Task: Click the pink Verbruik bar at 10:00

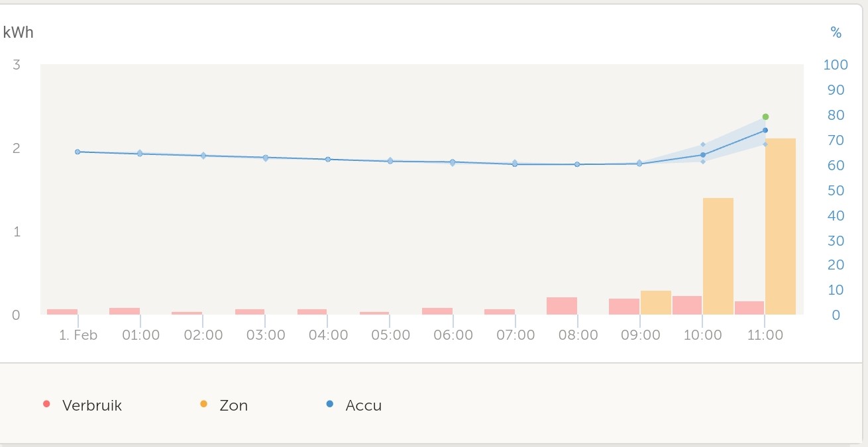Action: pos(687,305)
